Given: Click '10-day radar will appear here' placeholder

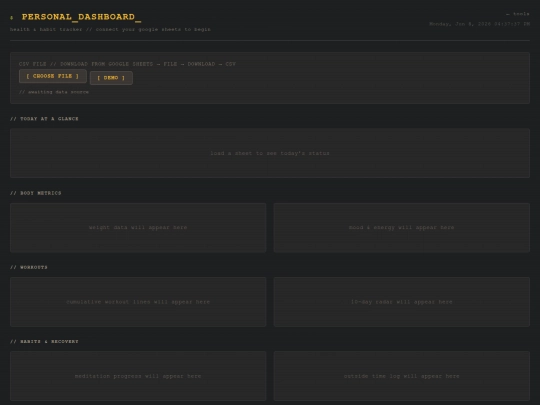Looking at the screenshot, I should pyautogui.click(x=402, y=302).
